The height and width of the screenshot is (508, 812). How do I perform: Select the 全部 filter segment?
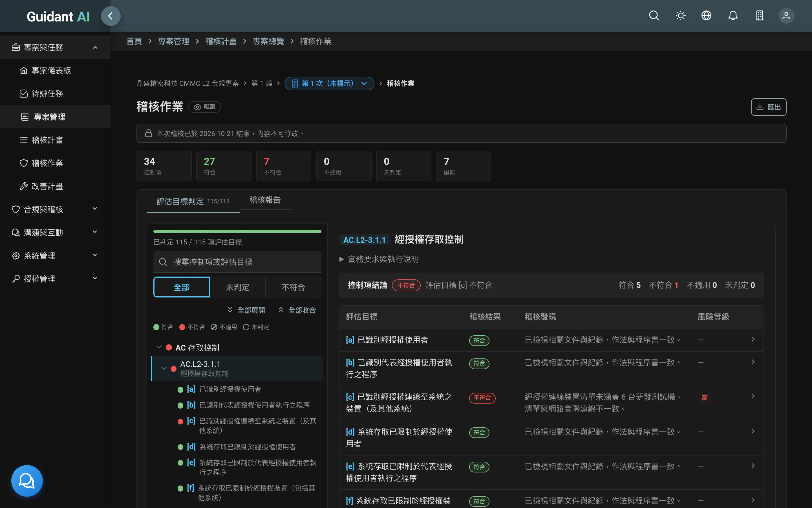pos(182,287)
